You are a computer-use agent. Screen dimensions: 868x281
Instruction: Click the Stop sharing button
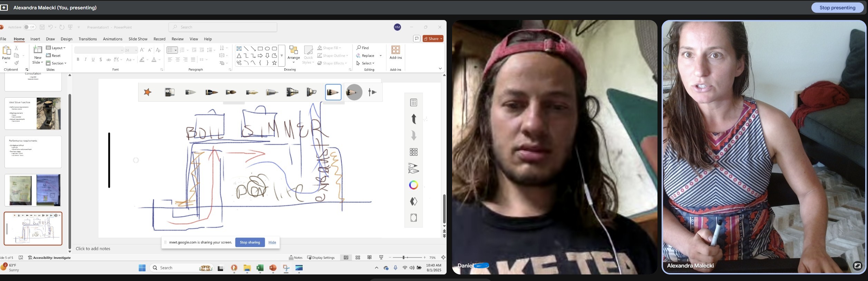point(250,242)
